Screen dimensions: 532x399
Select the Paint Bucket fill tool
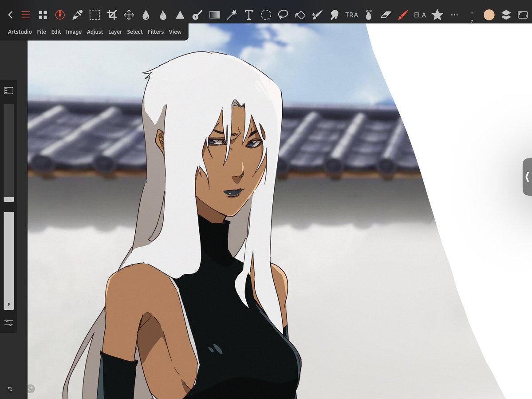(x=300, y=15)
